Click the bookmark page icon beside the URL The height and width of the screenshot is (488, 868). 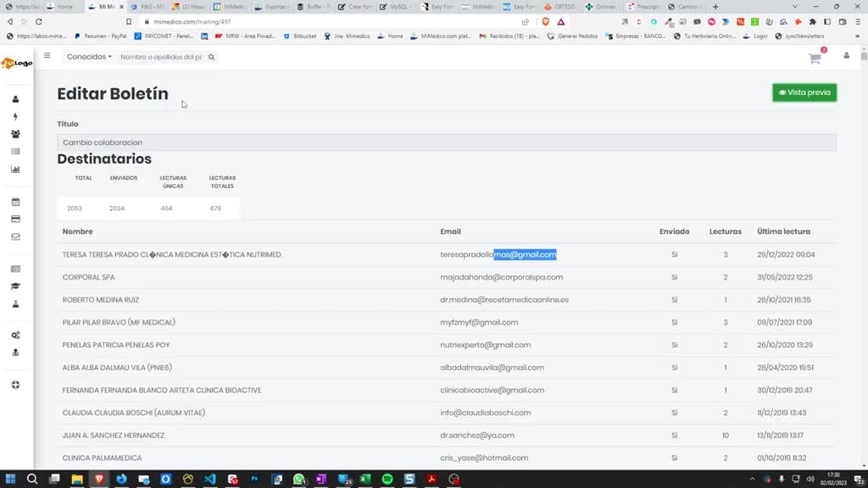129,21
